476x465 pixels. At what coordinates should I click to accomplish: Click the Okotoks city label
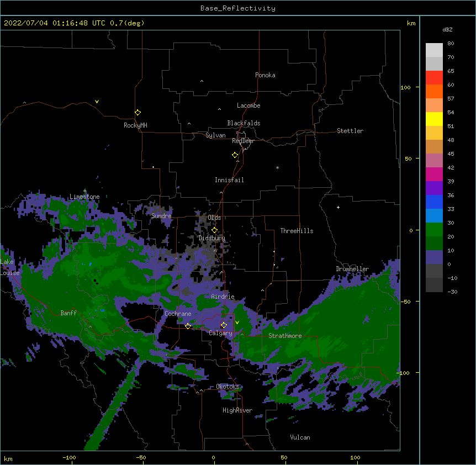click(x=228, y=387)
